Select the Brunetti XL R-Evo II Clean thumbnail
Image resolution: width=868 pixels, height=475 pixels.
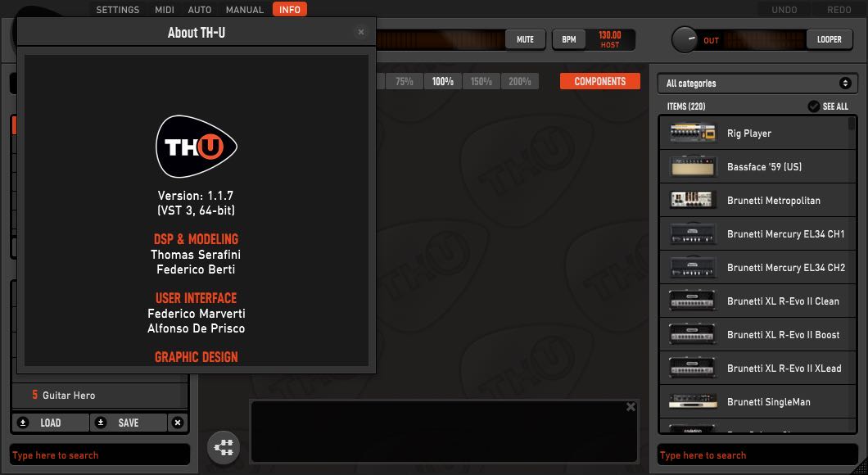(693, 301)
